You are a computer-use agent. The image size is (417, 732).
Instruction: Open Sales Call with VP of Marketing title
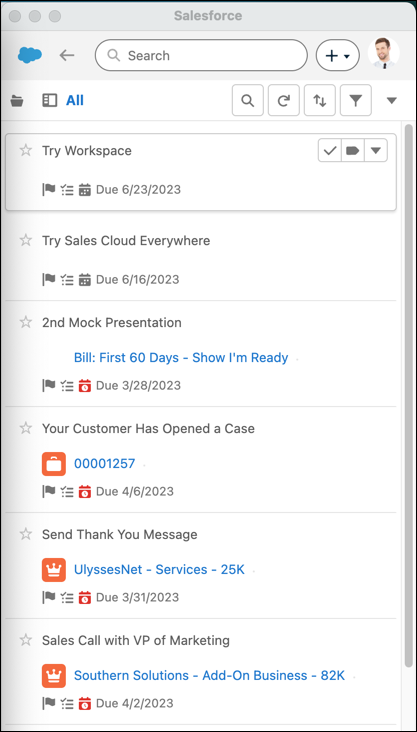[x=136, y=640]
